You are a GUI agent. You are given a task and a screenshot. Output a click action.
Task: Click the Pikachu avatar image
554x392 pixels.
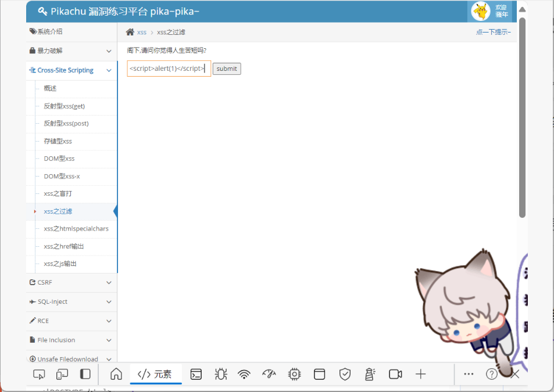pos(481,11)
